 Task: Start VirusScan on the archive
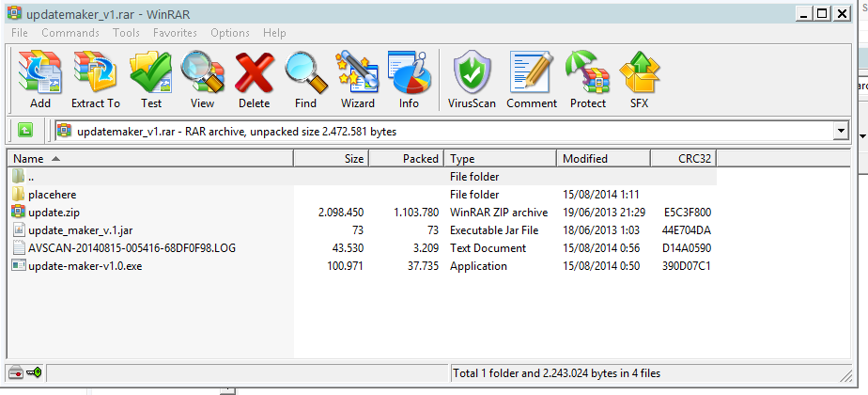[x=472, y=71]
